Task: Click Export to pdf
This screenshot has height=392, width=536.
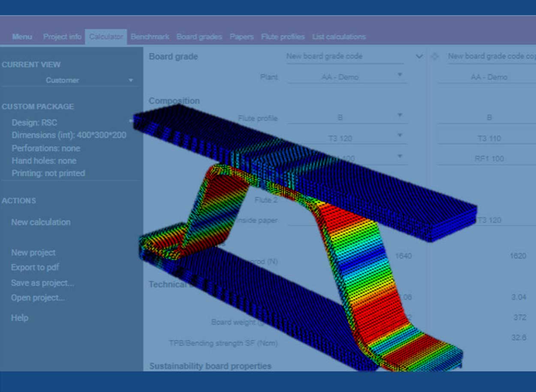Action: click(35, 268)
